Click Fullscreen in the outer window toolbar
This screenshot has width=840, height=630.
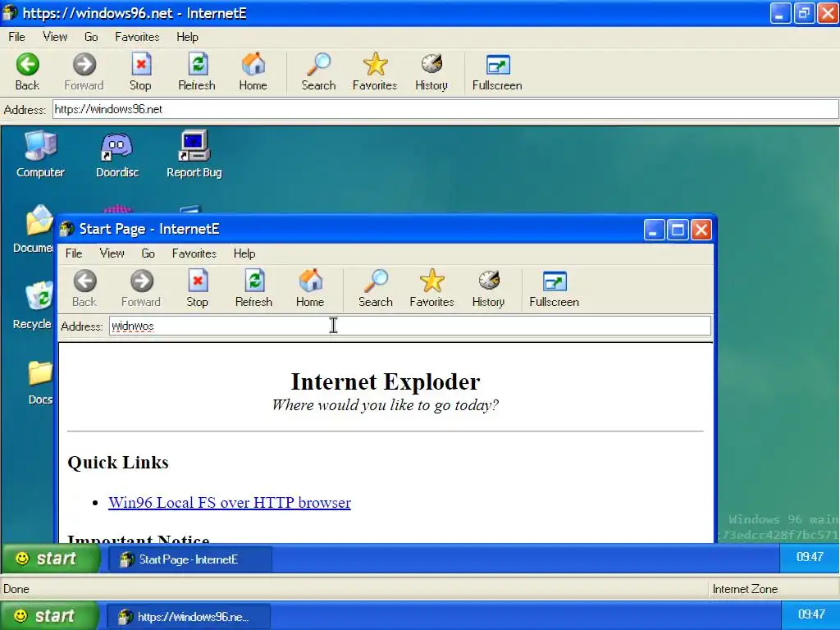pyautogui.click(x=497, y=72)
